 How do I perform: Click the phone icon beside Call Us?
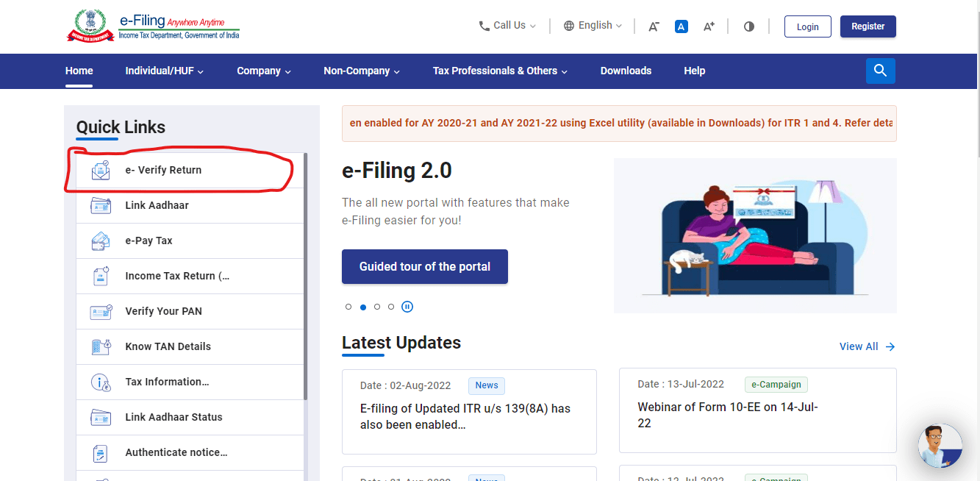[x=484, y=26]
